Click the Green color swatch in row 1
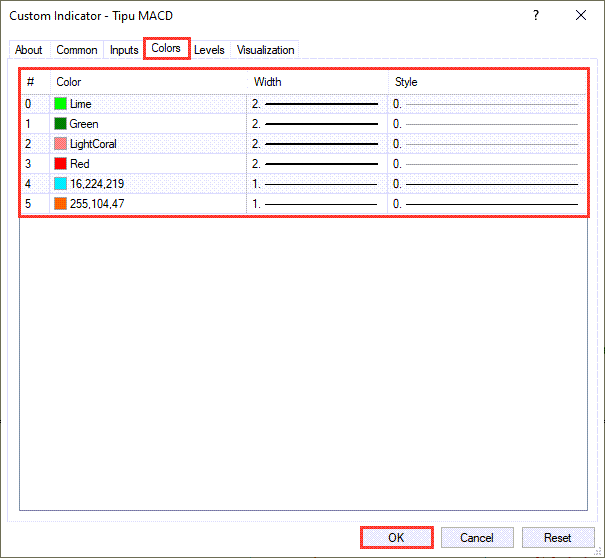This screenshot has width=605, height=558. (x=61, y=124)
